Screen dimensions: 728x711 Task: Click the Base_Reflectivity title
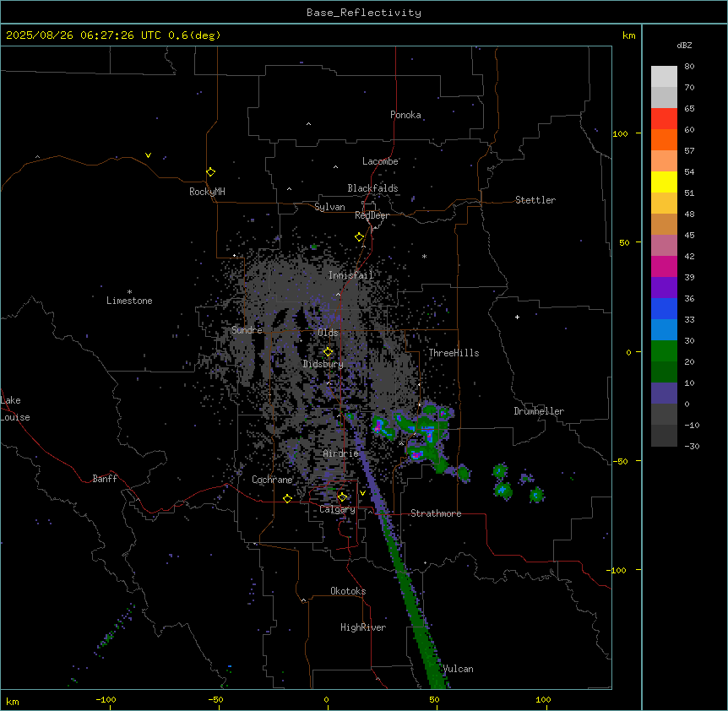(x=364, y=13)
